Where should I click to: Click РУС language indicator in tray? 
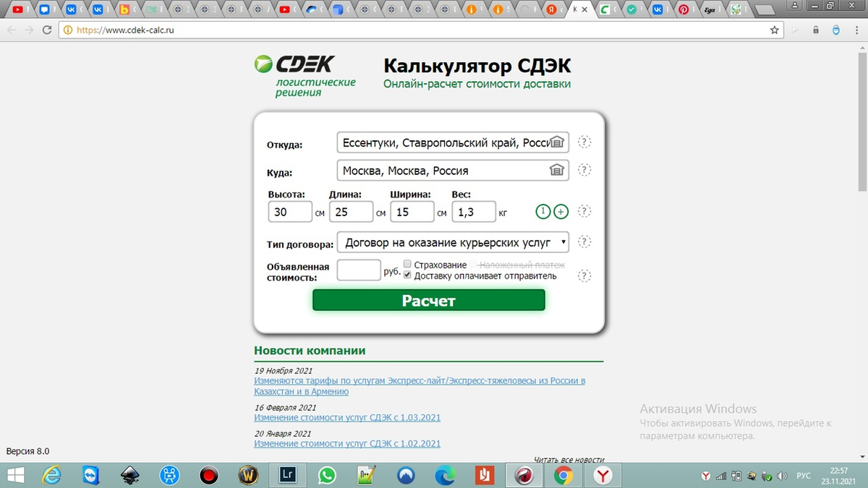pos(803,476)
